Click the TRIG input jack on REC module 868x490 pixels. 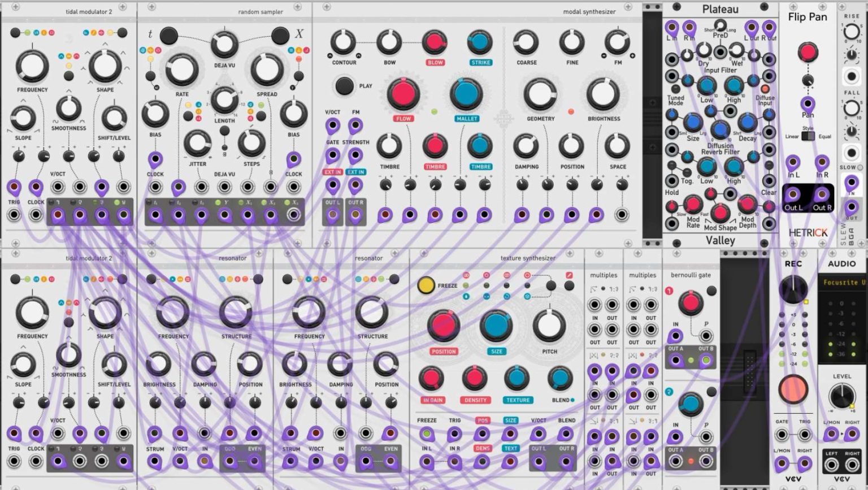click(x=804, y=435)
